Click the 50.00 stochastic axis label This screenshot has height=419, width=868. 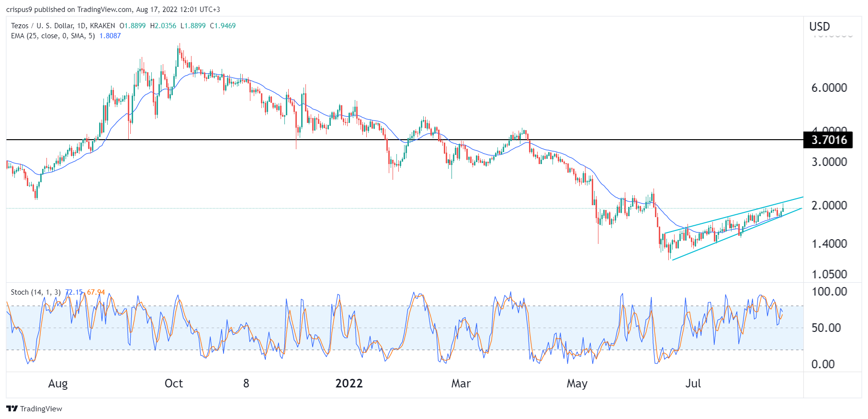826,328
